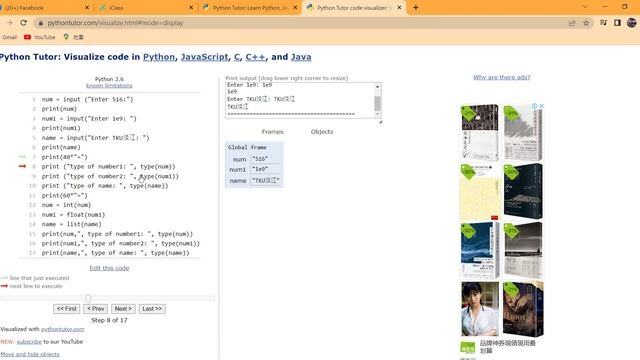Close the ad with the X icon
Viewport: 640px width, 360px height.
point(541,106)
